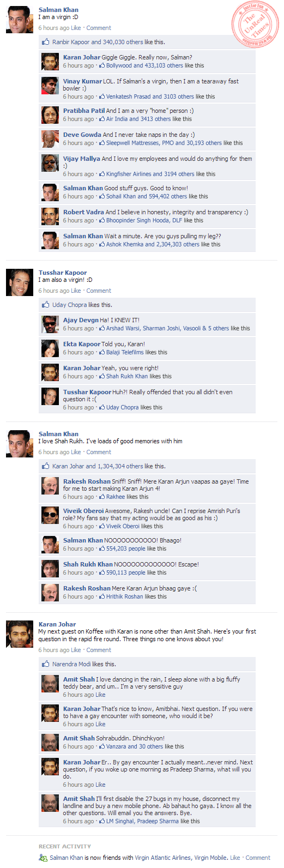
Task: Click like icon next to Narendra Modi
Action: tap(46, 664)
